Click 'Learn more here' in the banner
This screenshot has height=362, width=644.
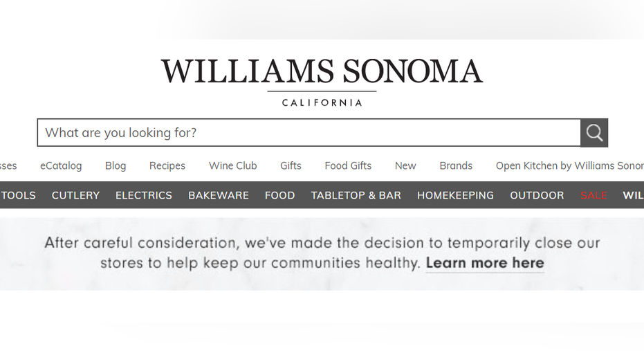(x=485, y=263)
